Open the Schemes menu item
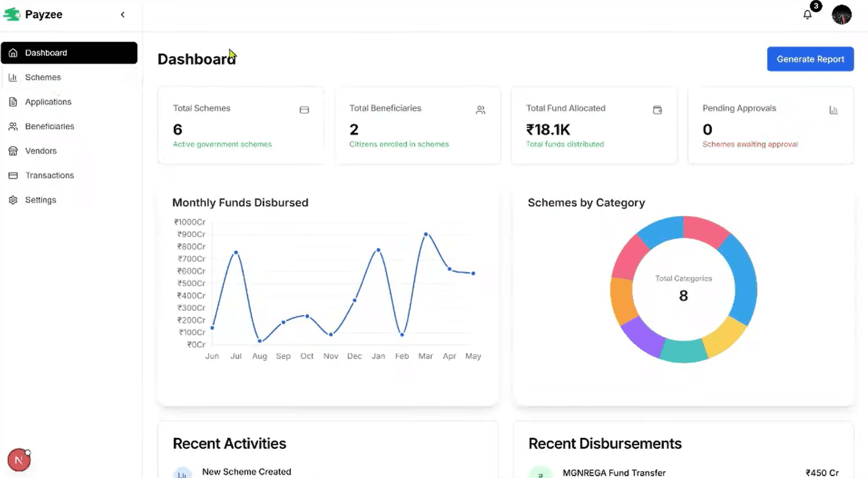Image resolution: width=868 pixels, height=478 pixels. pyautogui.click(x=43, y=77)
